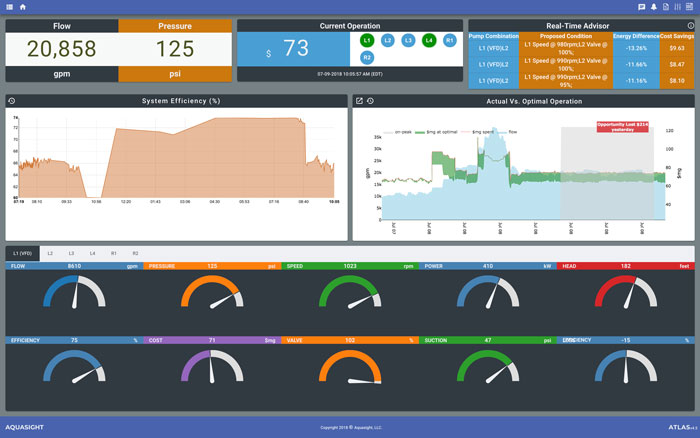Click the $8.47 cost savings cell
Screen dimensions: 700x438
(677, 64)
